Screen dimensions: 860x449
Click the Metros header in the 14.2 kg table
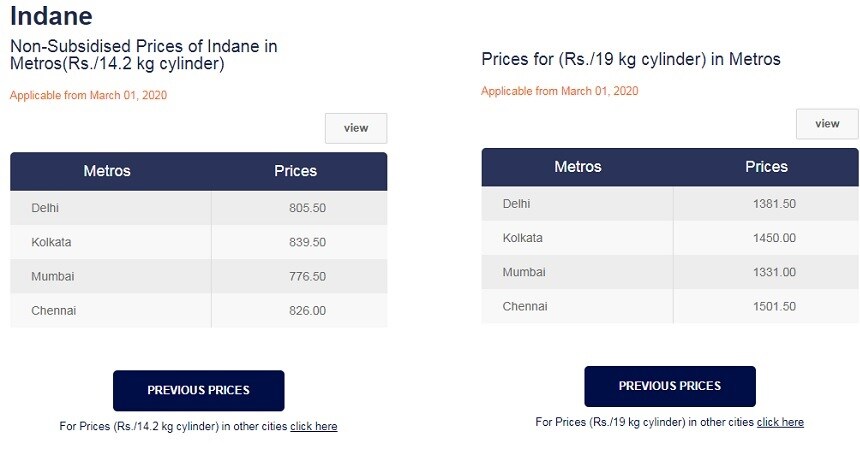[x=107, y=171]
